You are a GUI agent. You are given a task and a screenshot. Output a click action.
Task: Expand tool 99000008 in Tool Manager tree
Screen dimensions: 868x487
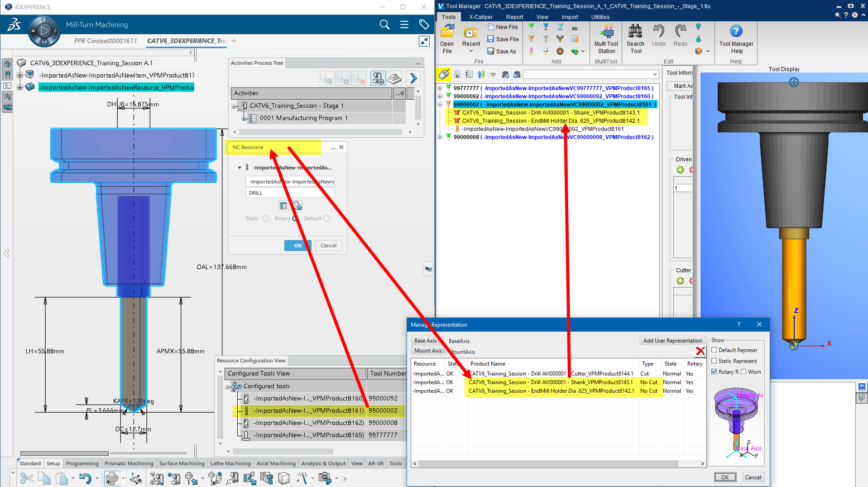tap(440, 137)
